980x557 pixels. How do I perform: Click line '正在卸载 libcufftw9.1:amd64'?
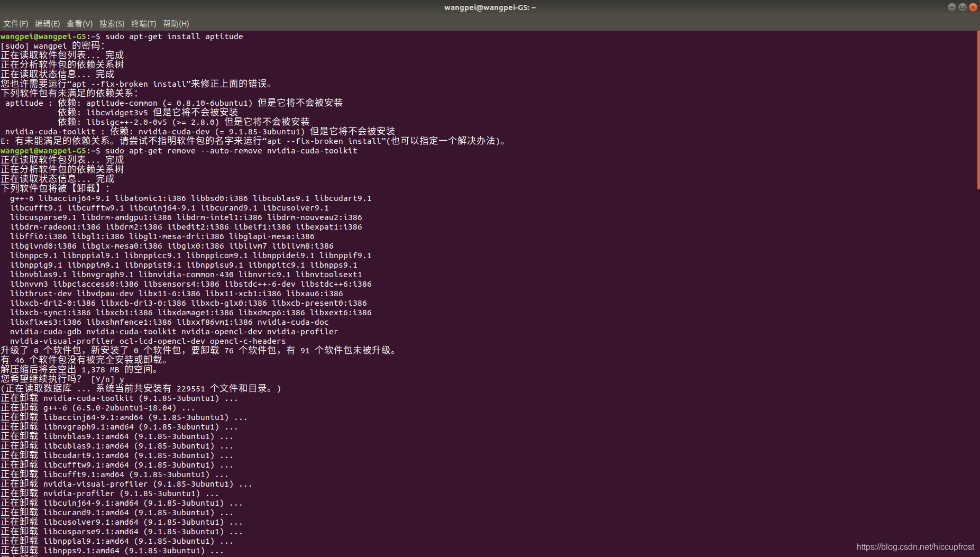117,465
